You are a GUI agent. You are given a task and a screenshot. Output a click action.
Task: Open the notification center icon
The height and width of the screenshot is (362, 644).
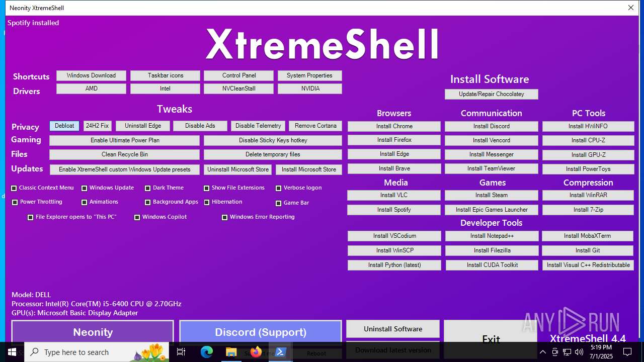(627, 352)
